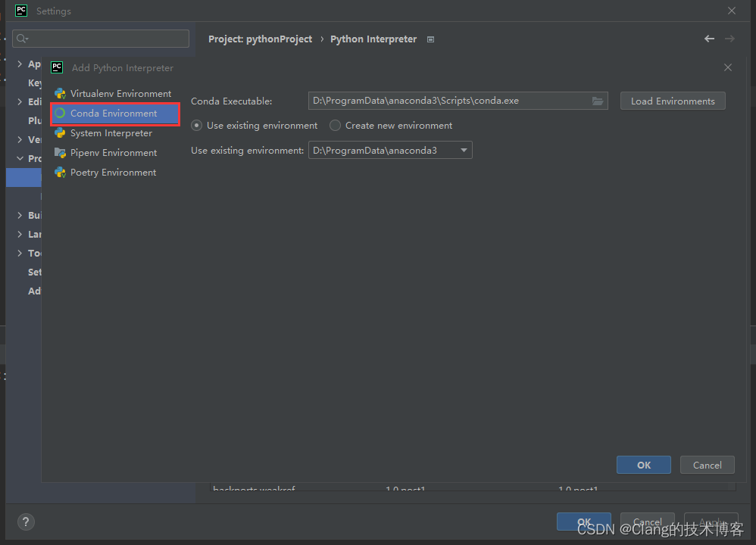Click the PyCharm icon in the Settings title bar
756x545 pixels.
click(21, 11)
